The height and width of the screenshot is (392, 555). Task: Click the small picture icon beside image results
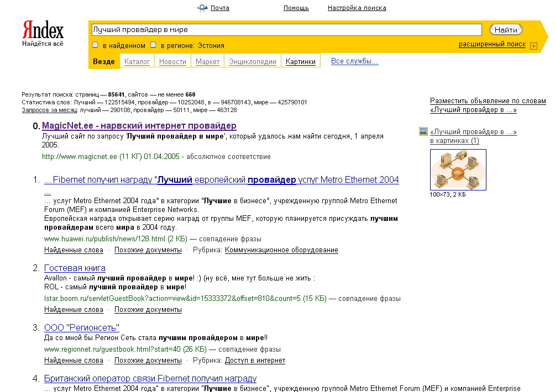[x=423, y=131]
